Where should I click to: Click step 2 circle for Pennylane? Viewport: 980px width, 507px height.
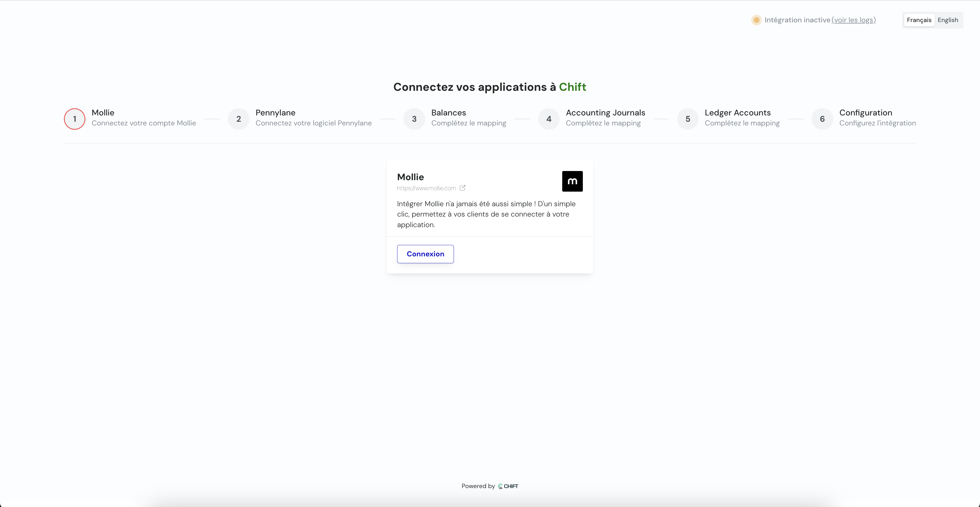(x=238, y=119)
